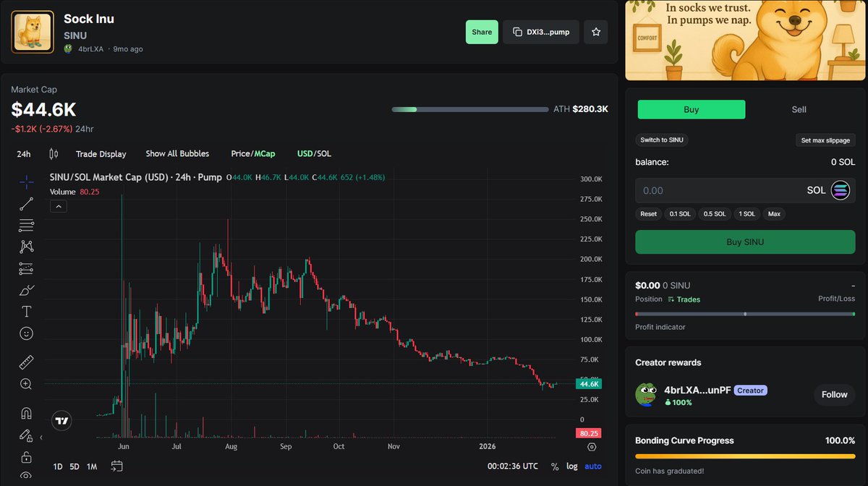The image size is (868, 486).
Task: Toggle stay in drawing mode pencil-lock
Action: pyautogui.click(x=27, y=435)
